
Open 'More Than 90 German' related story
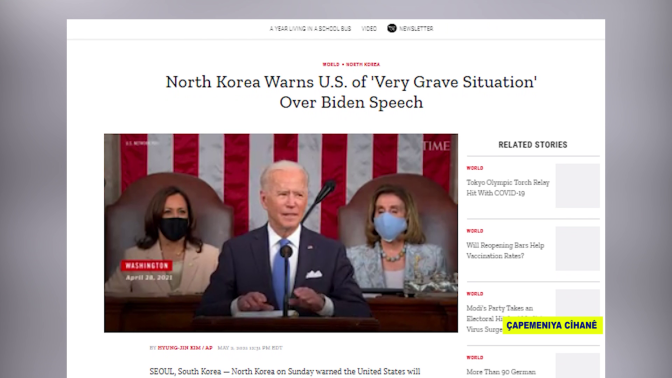click(501, 372)
